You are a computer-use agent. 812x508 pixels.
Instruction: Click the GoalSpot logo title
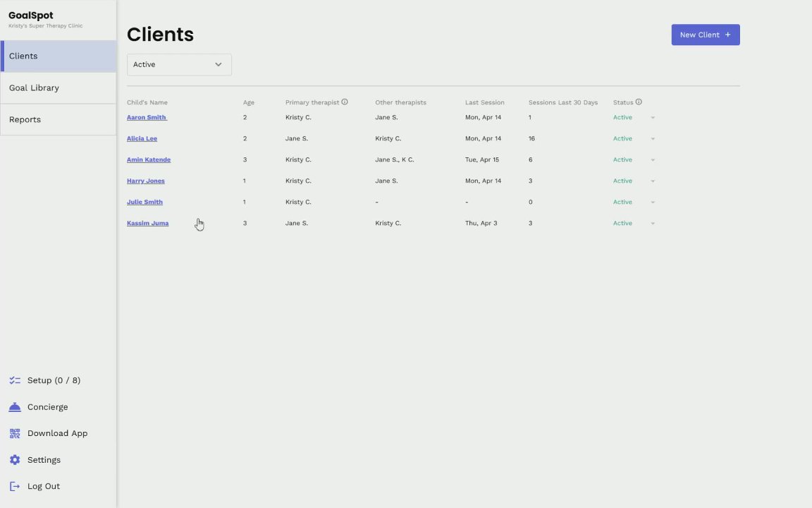tap(30, 16)
